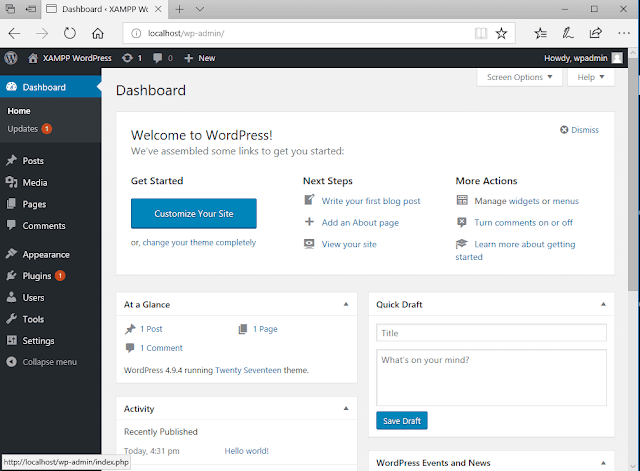Click Customize Your Site button
Image resolution: width=640 pixels, height=471 pixels.
(194, 213)
